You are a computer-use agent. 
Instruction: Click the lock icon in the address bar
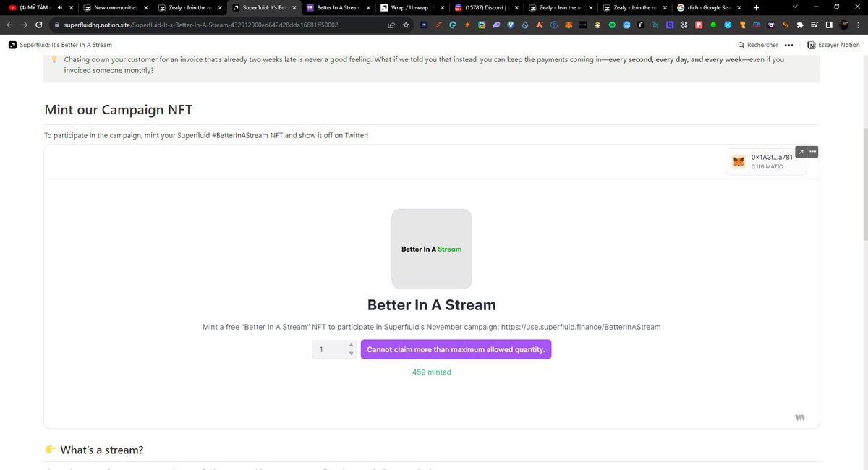click(57, 25)
